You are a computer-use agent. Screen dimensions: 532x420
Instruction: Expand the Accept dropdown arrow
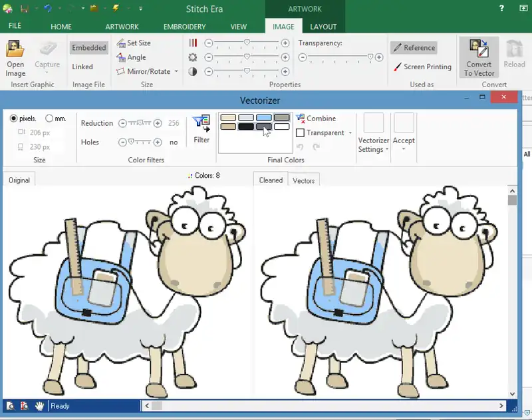click(x=404, y=150)
